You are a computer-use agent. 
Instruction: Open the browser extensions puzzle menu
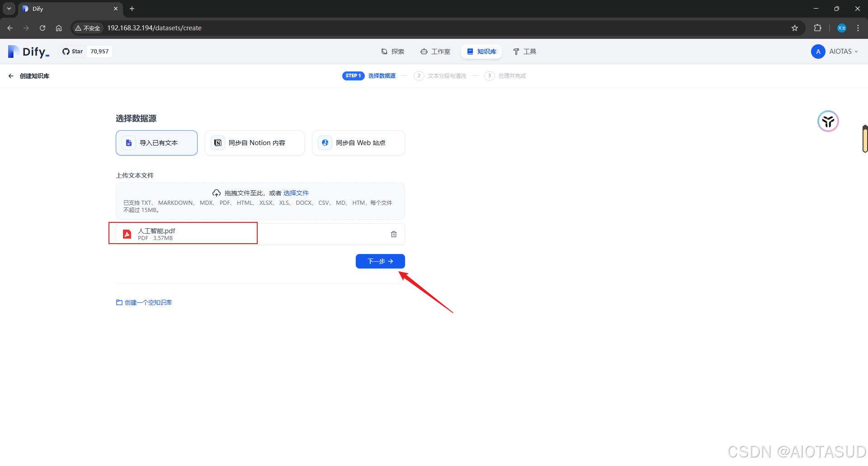coord(818,28)
